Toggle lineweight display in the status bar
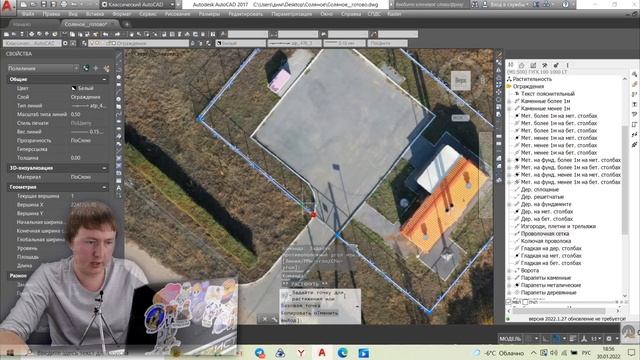The width and height of the screenshot is (640, 360). (573, 338)
